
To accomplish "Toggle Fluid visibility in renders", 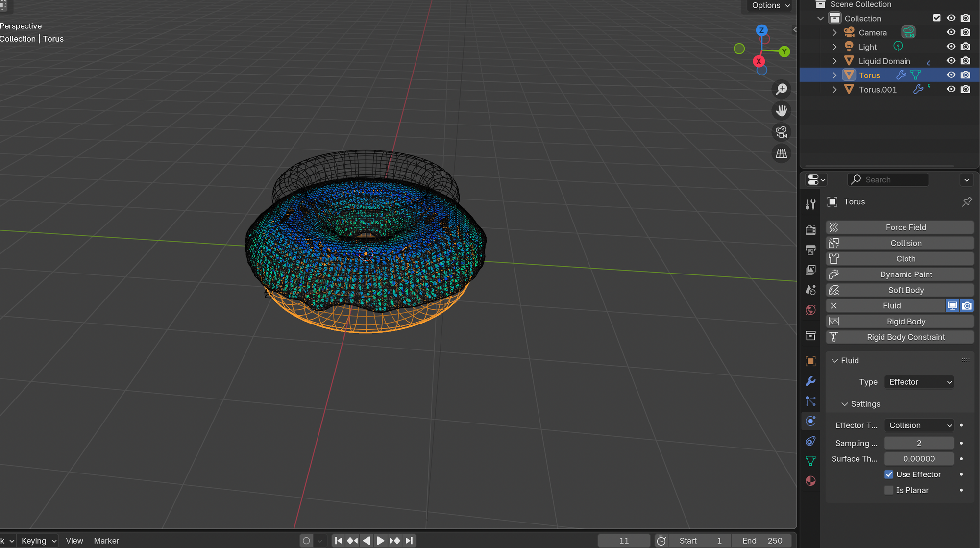I will click(x=967, y=306).
